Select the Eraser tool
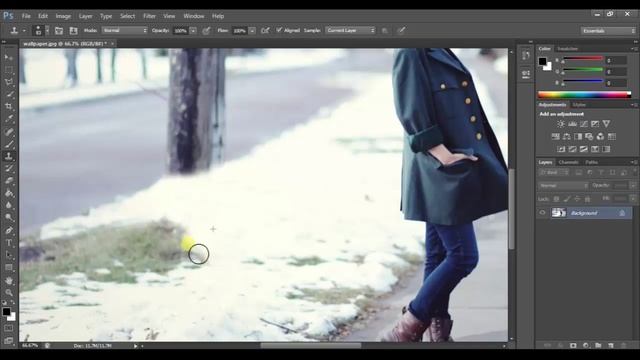This screenshot has height=360, width=640. (x=9, y=180)
